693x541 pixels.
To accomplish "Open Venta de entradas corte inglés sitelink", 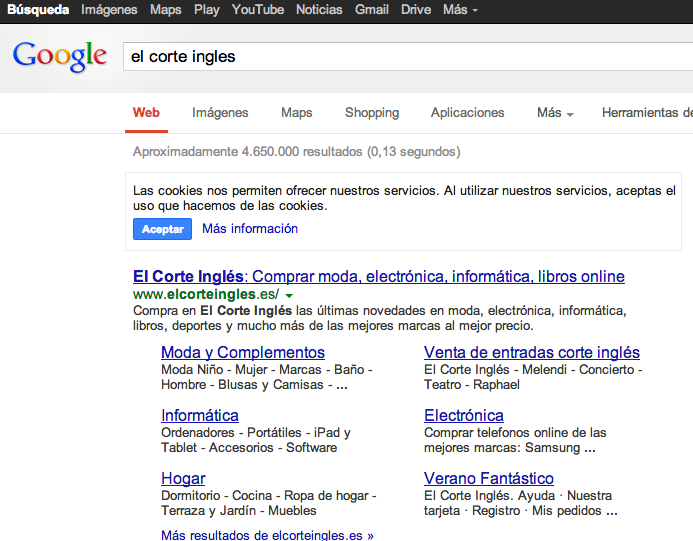I will click(532, 353).
